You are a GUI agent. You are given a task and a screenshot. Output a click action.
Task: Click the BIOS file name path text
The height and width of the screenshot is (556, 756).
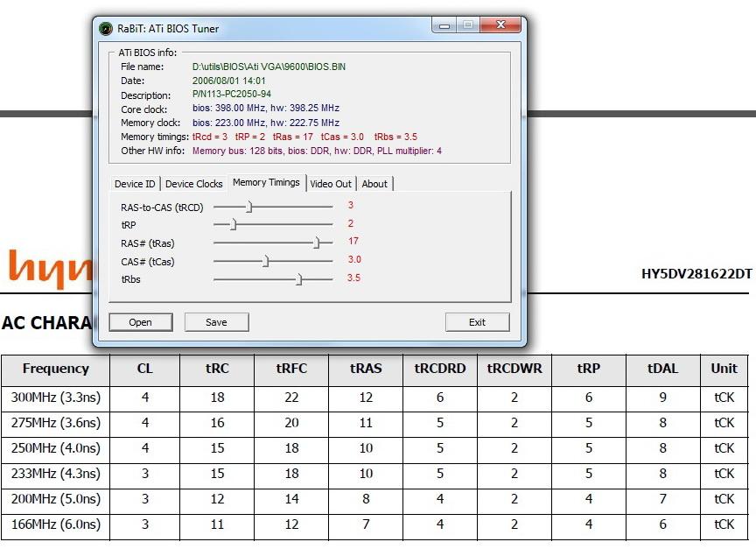click(x=269, y=67)
